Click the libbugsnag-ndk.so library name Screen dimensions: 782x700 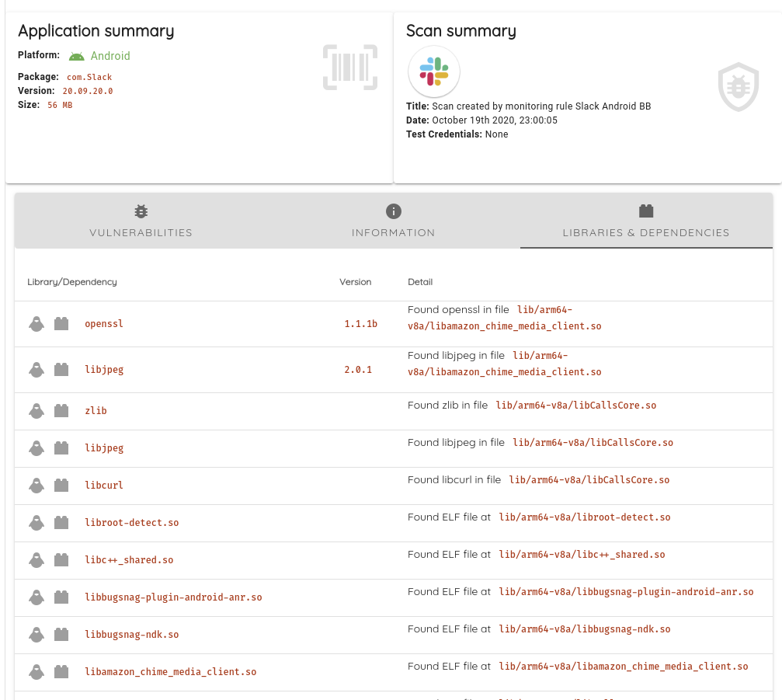coord(132,635)
